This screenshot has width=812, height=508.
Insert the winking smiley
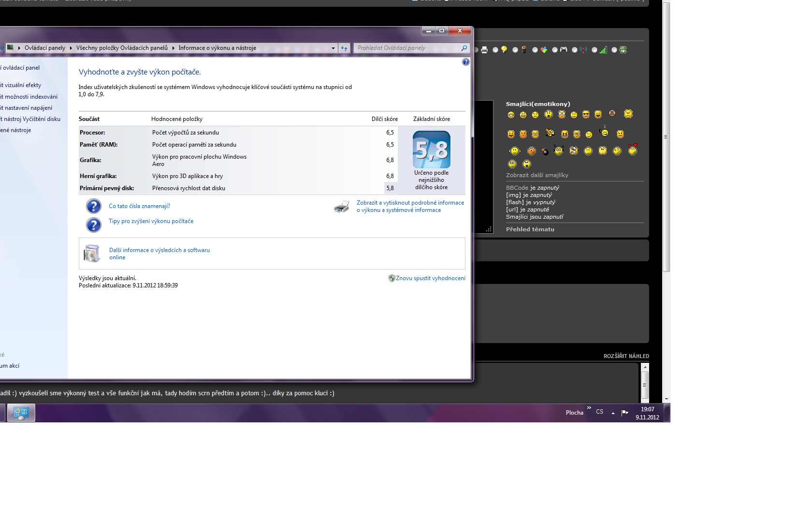(x=589, y=134)
